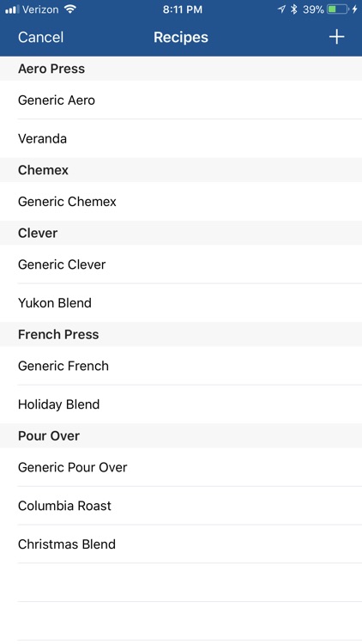Tap the French Press section header
This screenshot has height=644, width=362.
click(181, 334)
